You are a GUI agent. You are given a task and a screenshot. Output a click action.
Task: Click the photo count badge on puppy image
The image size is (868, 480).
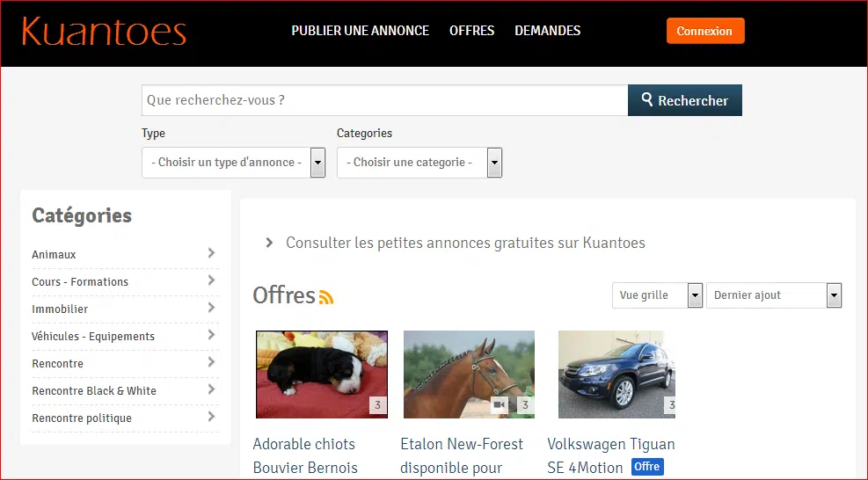377,404
